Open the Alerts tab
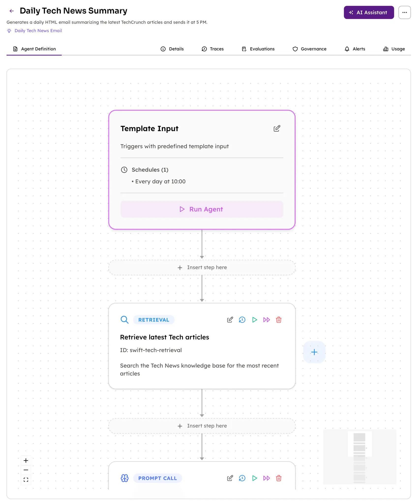 pos(355,49)
